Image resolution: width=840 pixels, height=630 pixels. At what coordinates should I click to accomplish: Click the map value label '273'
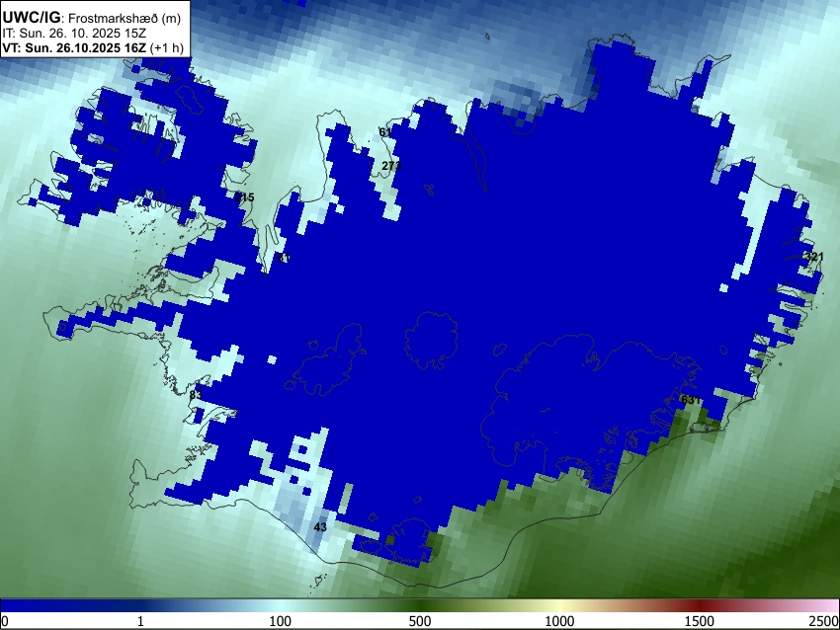pyautogui.click(x=391, y=166)
